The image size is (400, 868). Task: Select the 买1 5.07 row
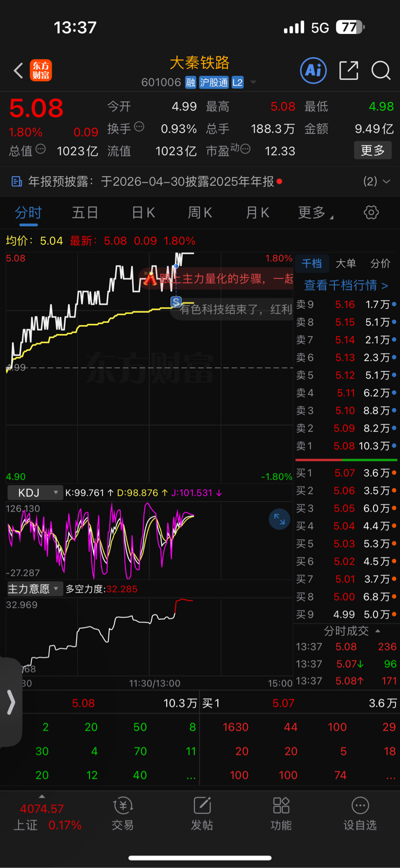346,473
